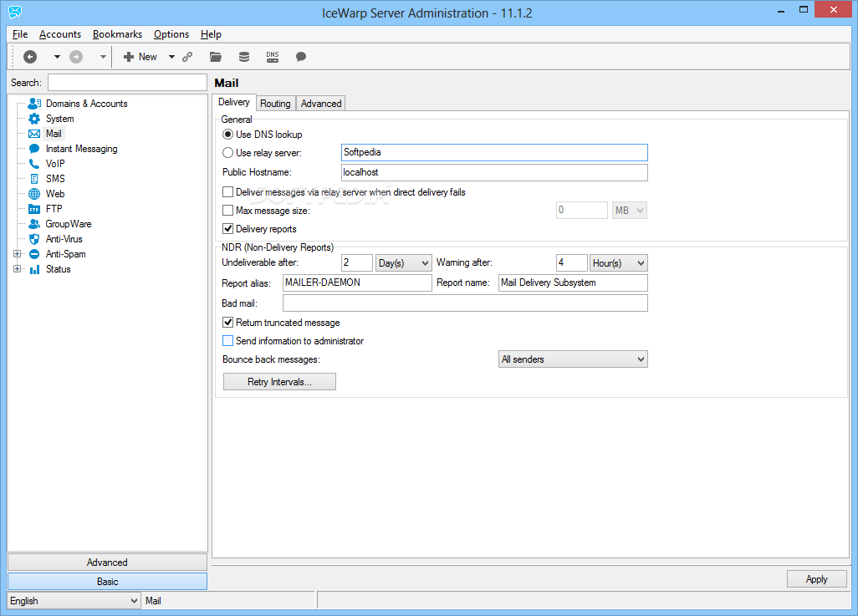This screenshot has height=616, width=858.
Task: Click the DNS toolbar icon
Action: click(x=273, y=56)
